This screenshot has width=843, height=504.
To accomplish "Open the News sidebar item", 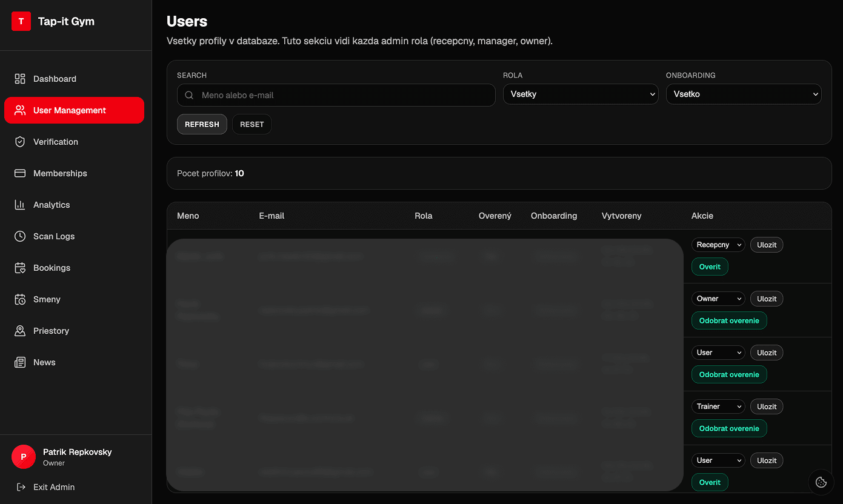I will click(74, 362).
